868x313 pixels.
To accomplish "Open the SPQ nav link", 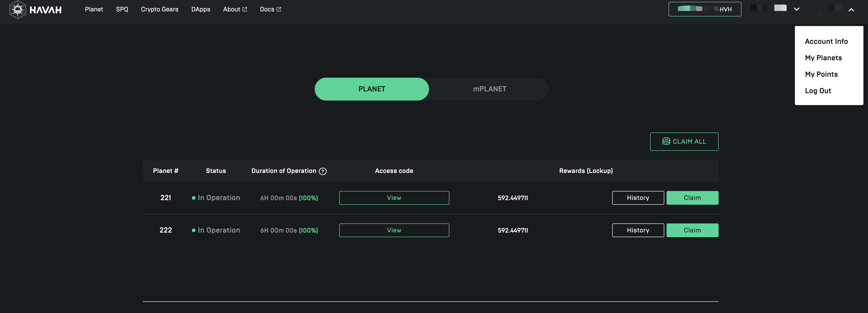I will (122, 9).
